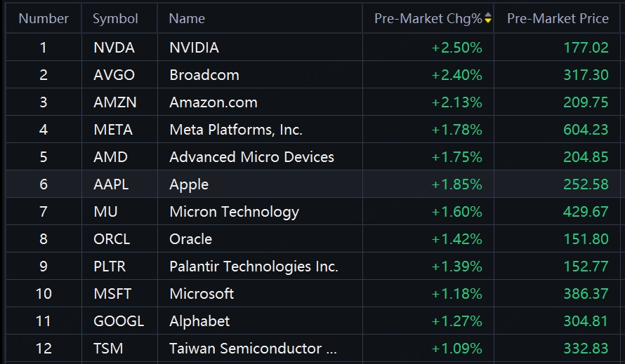Click the Pre-Market Chg% sort arrow icon
Image resolution: width=625 pixels, height=364 pixels.
click(488, 19)
